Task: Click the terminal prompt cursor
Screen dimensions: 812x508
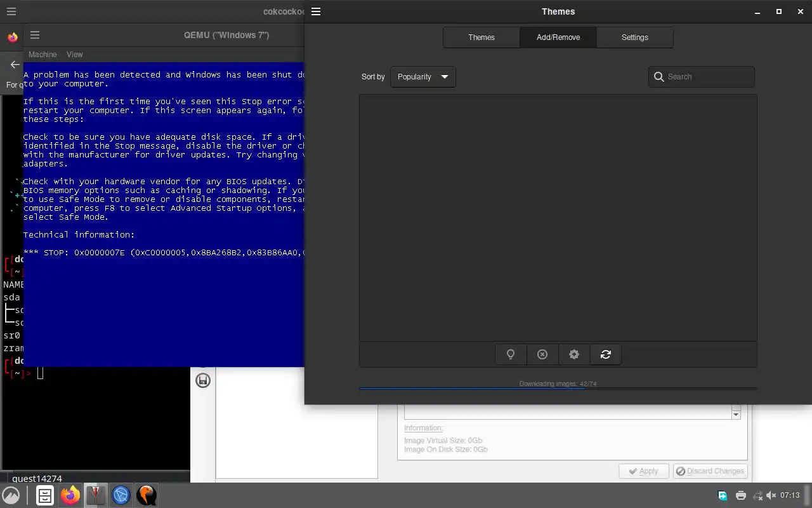Action: click(41, 373)
